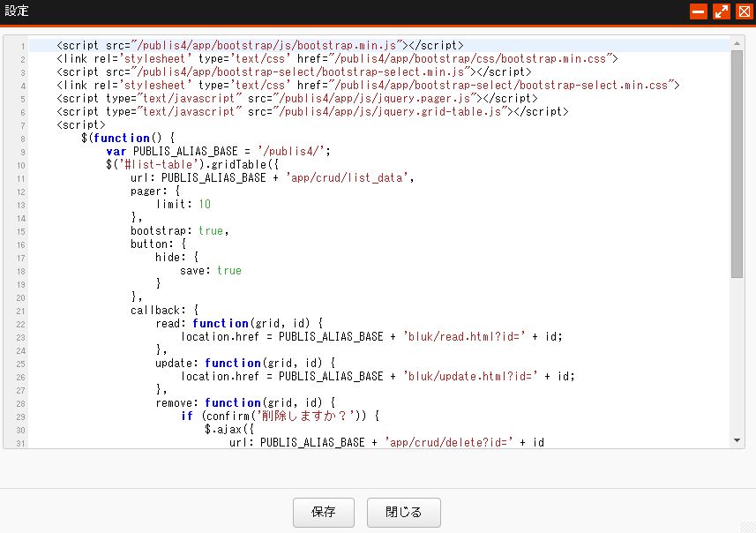Click the 'bluk/read.html?id=' line

pos(371,337)
